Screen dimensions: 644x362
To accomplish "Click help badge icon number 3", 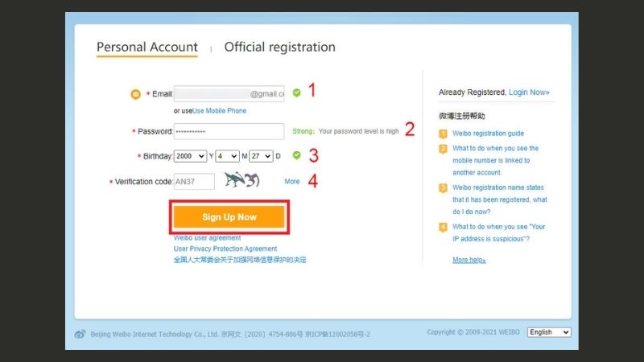I will click(x=443, y=188).
